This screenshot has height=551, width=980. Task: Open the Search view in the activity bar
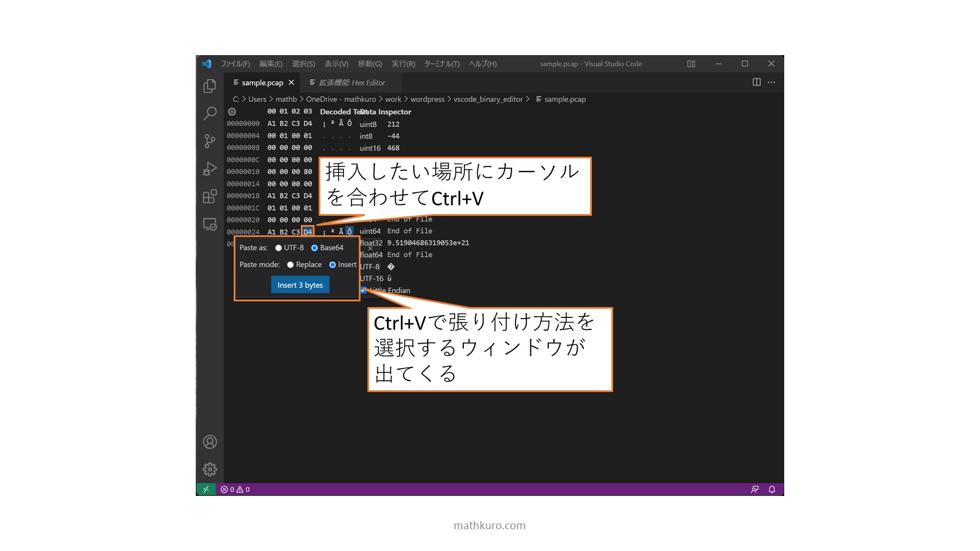[x=210, y=113]
